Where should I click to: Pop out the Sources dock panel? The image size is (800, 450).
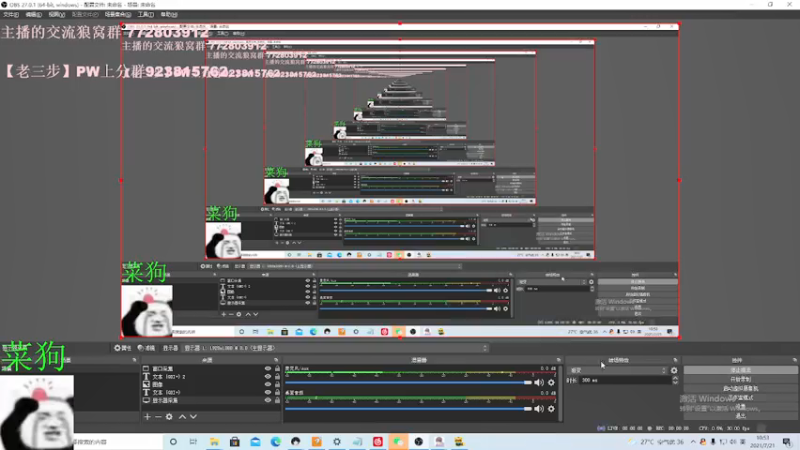276,360
